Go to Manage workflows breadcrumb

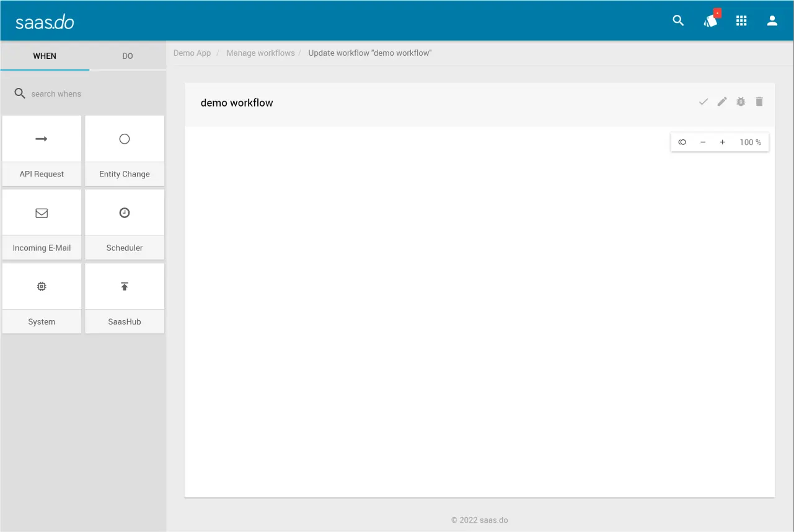(x=260, y=53)
